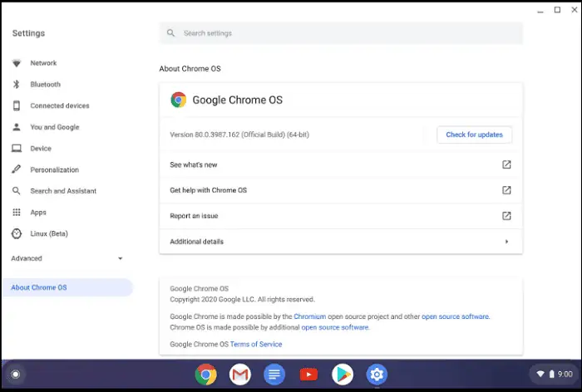Select About Chrome OS in sidebar
The height and width of the screenshot is (392, 582).
tap(67, 287)
